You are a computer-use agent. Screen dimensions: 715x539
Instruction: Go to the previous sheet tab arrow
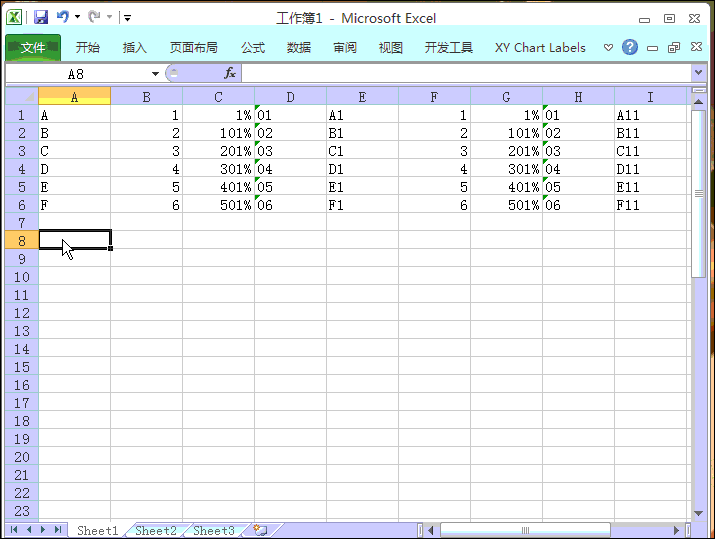point(29,529)
